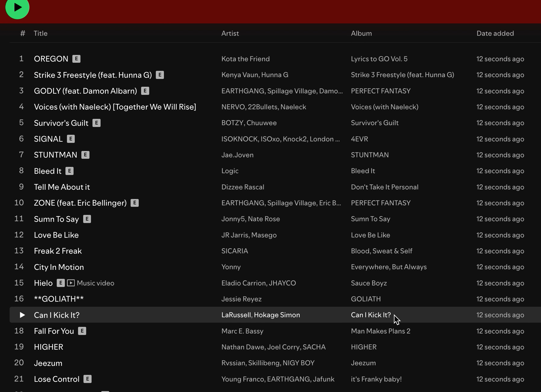The image size is (541, 392).
Task: Open artist Jonny5
Action: coord(233,219)
